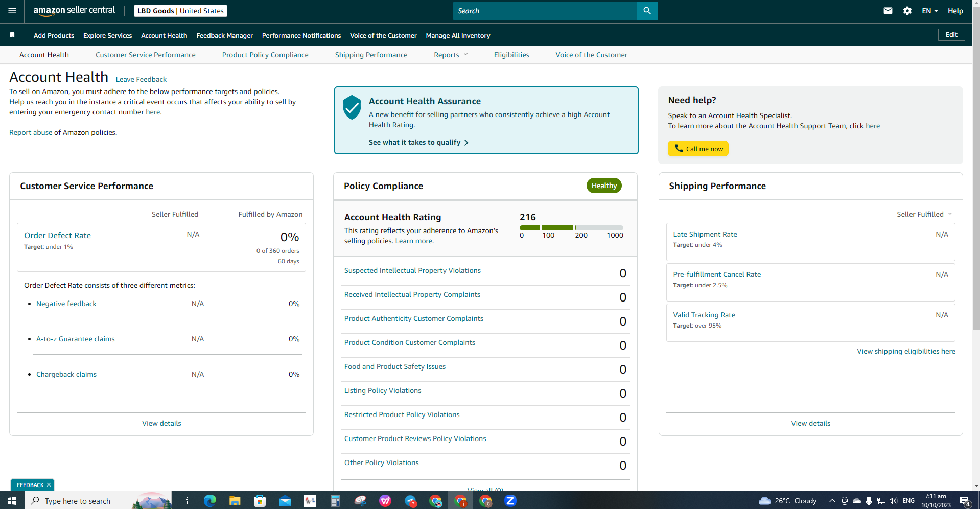
Task: Open Feedback Manager in the bookmark bar
Action: point(225,35)
